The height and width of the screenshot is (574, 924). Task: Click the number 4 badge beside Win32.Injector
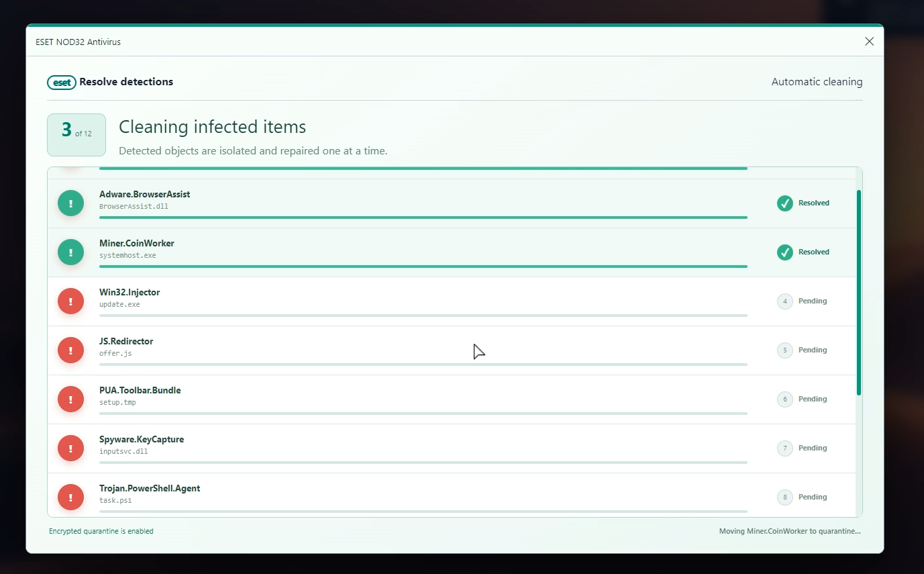(x=785, y=301)
